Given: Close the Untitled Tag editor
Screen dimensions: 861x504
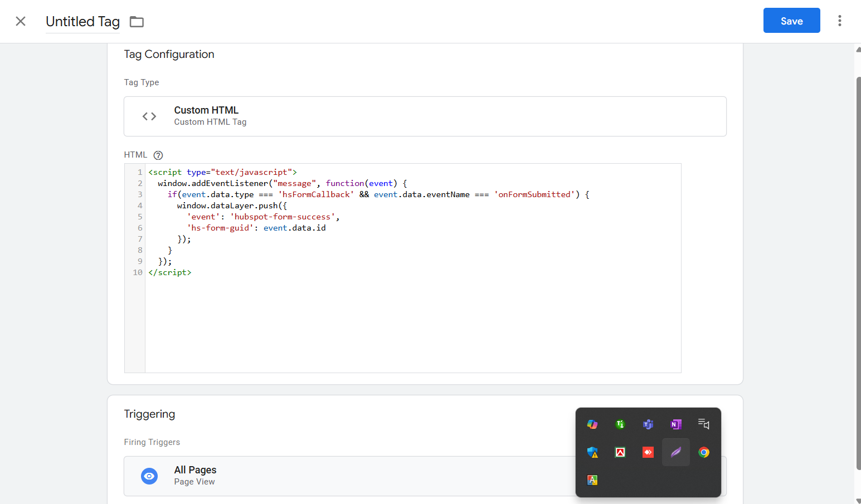Looking at the screenshot, I should 21,21.
